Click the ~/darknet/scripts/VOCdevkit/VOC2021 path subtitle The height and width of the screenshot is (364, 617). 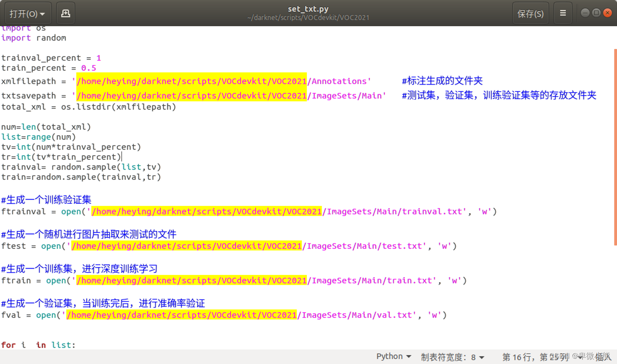point(308,18)
